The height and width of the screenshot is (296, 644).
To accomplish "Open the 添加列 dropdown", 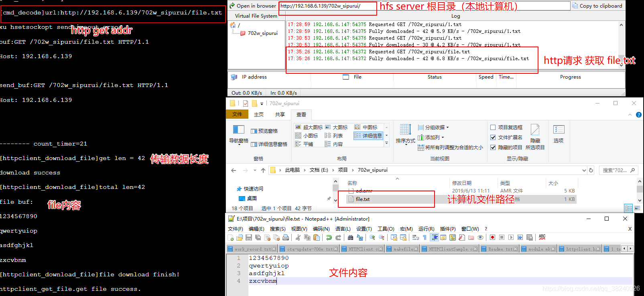I will (x=431, y=138).
